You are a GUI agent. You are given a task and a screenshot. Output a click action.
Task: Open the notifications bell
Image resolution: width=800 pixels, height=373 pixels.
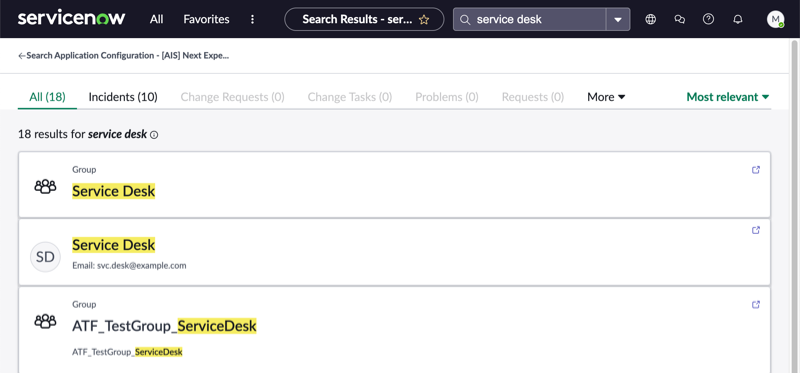point(738,19)
